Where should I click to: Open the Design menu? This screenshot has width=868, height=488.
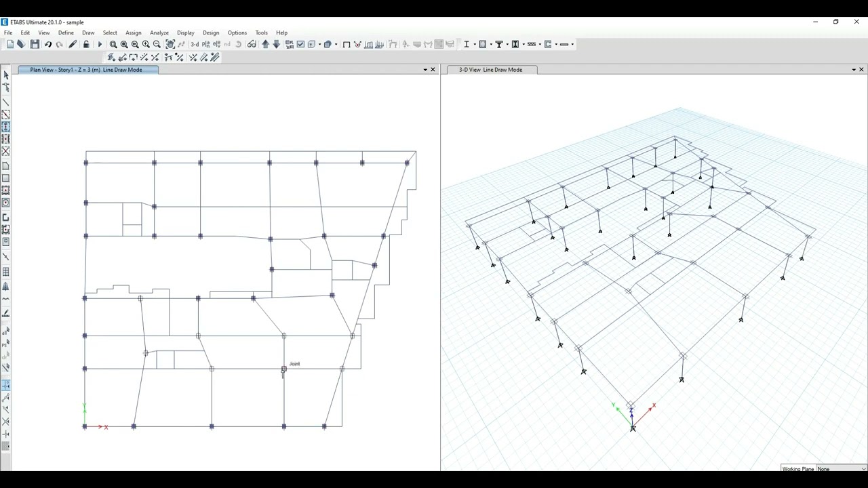tap(211, 33)
